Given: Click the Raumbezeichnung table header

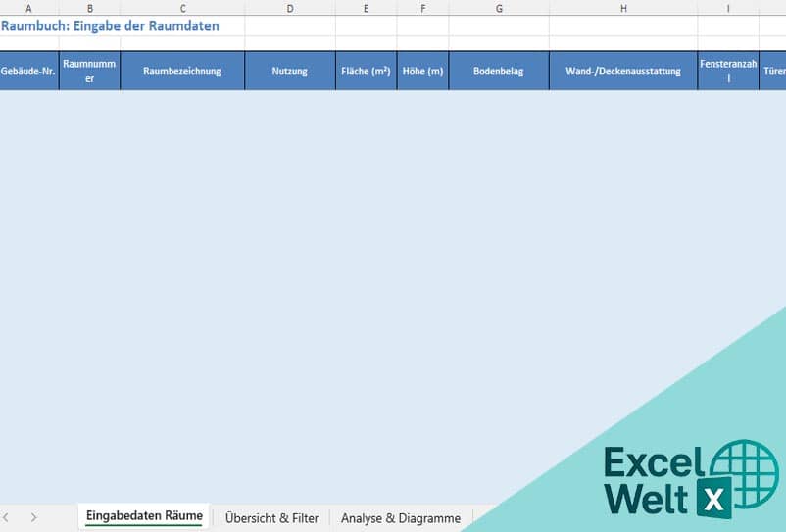Looking at the screenshot, I should point(182,72).
